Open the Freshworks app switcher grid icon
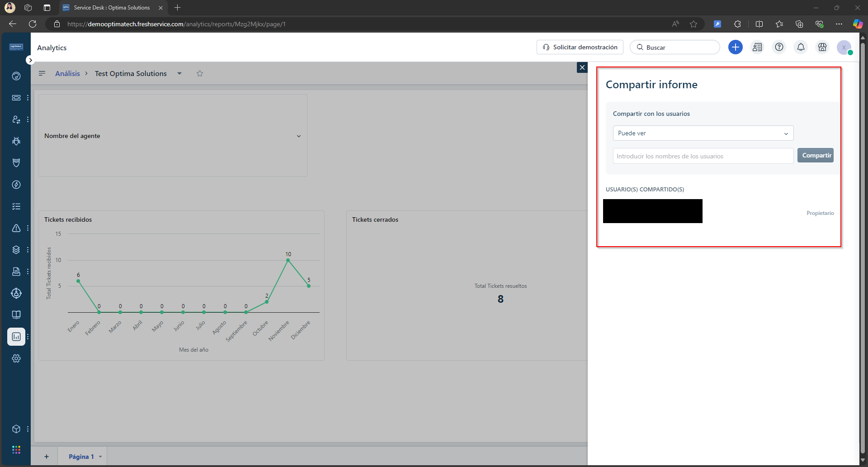Viewport: 868px width, 467px height. tap(16, 449)
